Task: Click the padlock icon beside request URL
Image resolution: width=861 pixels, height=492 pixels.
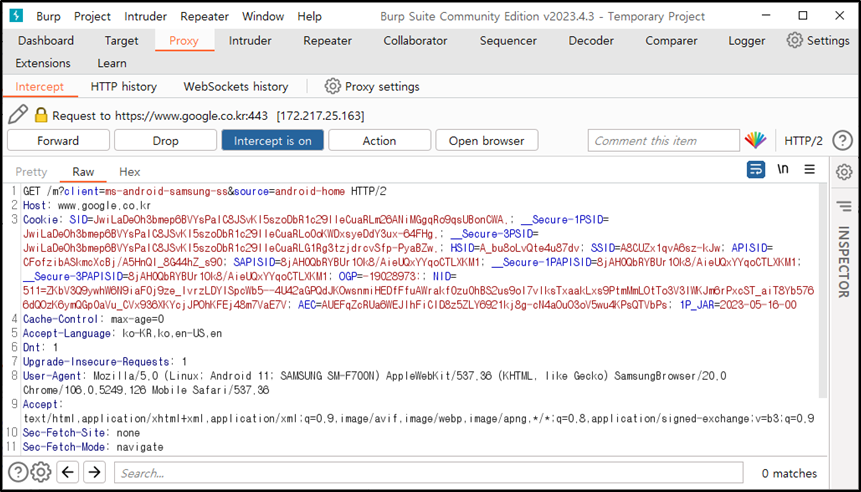Action: click(x=41, y=115)
